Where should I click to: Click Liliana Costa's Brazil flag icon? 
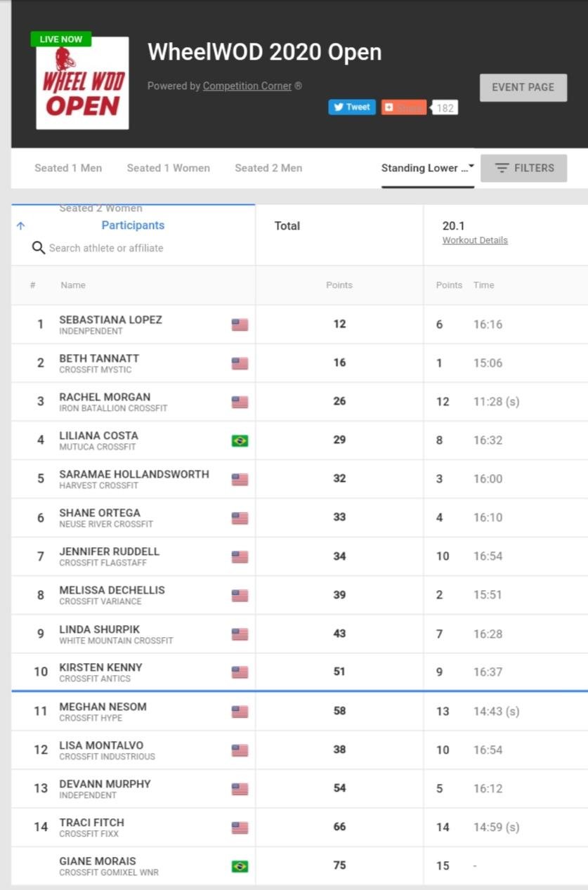[240, 441]
